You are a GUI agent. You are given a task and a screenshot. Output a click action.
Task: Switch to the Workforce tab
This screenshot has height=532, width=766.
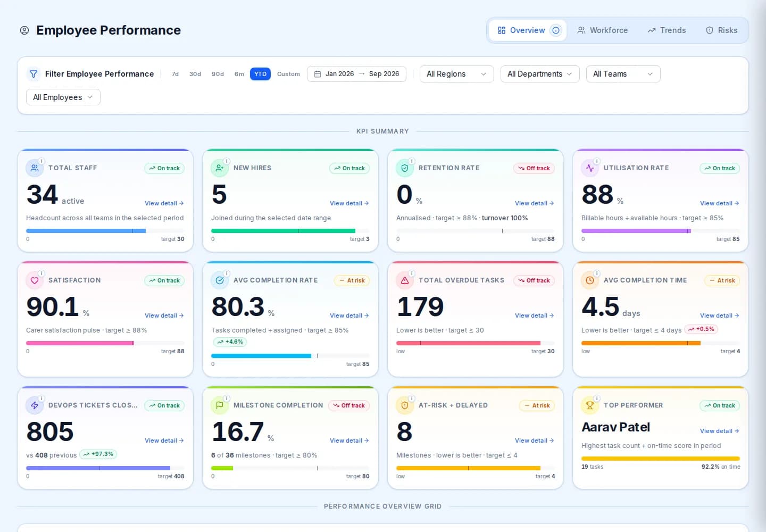click(603, 30)
